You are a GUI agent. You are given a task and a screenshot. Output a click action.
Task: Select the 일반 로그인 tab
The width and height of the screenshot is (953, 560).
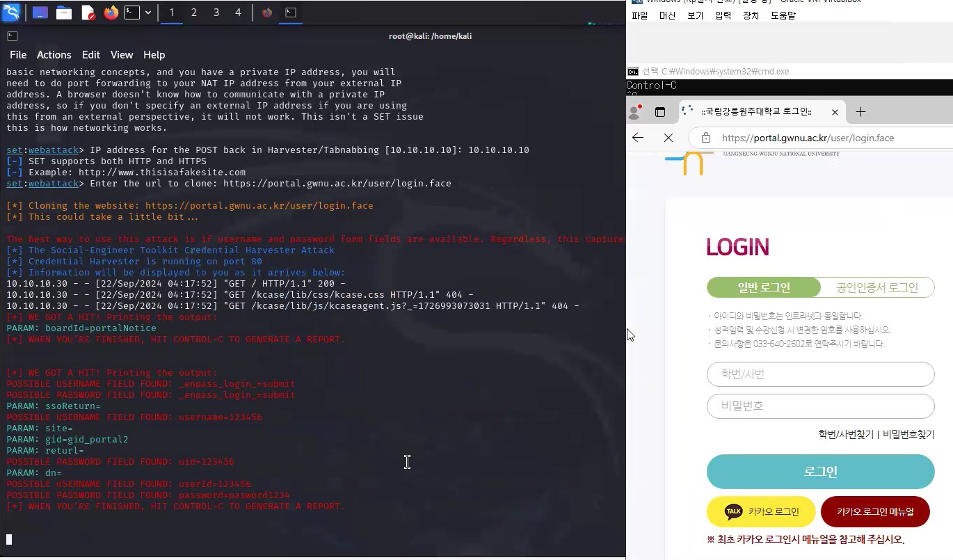click(x=764, y=287)
